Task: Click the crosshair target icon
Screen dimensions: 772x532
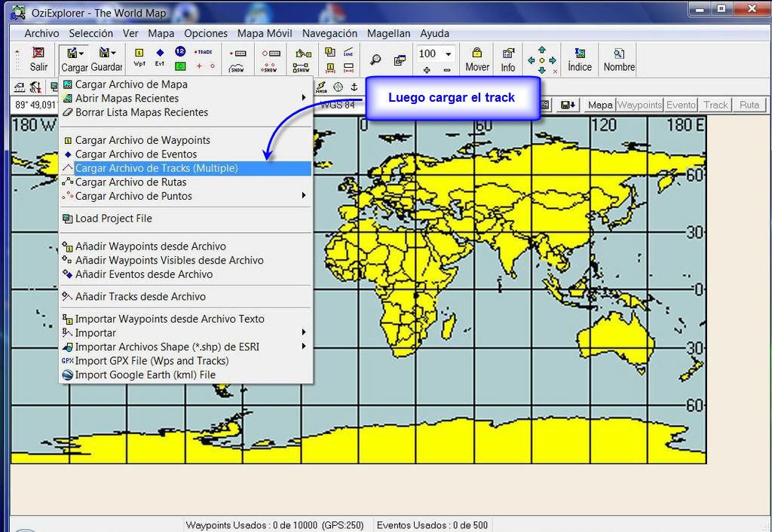Action: [x=339, y=87]
